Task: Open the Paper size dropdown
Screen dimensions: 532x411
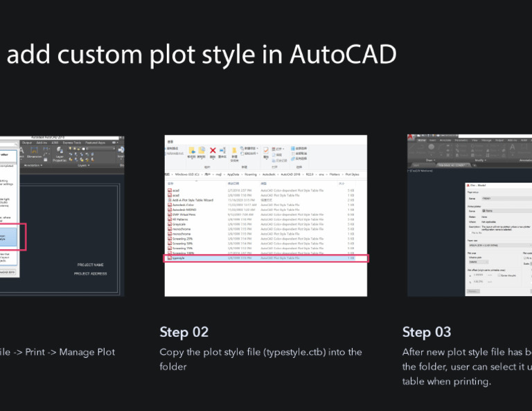Action: (499, 245)
